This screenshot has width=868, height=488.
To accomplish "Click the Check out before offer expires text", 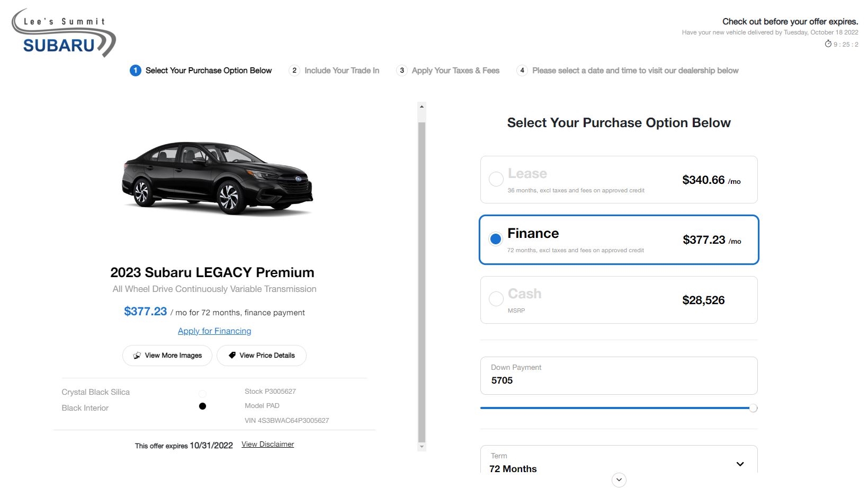I will click(790, 22).
